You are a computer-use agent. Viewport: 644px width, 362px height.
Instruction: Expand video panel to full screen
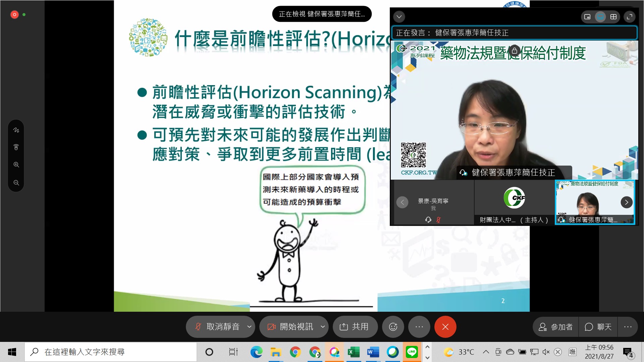[630, 17]
